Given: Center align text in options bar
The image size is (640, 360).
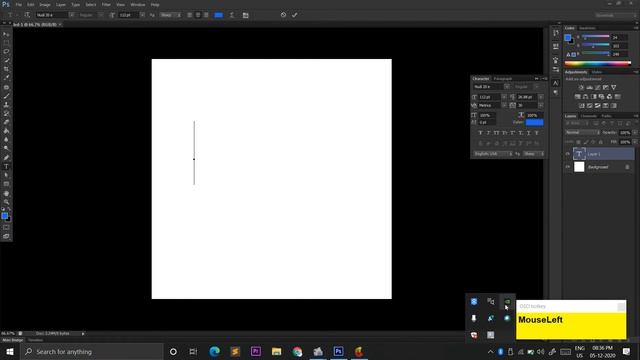Looking at the screenshot, I should pyautogui.click(x=198, y=15).
